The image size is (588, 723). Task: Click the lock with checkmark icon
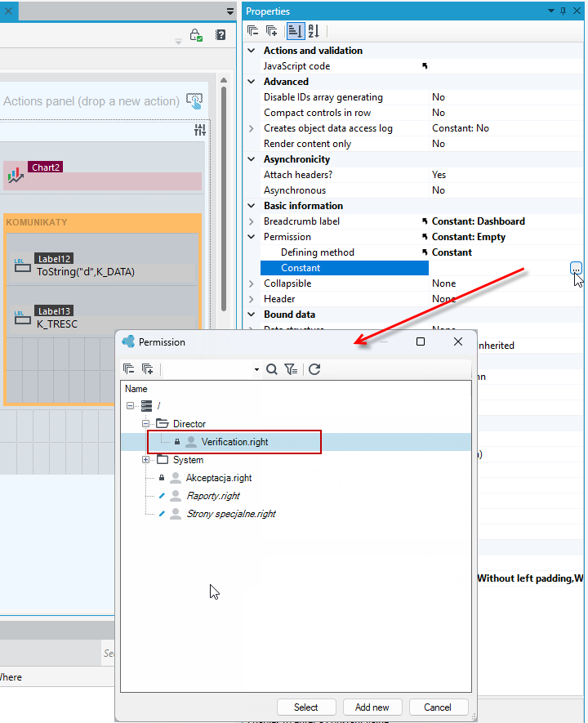click(196, 35)
